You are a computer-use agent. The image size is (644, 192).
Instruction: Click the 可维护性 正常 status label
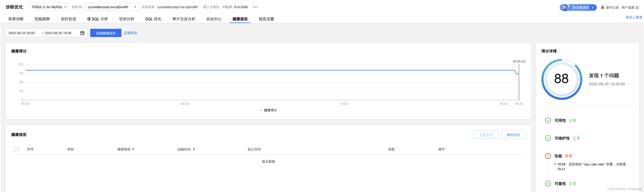click(x=567, y=138)
